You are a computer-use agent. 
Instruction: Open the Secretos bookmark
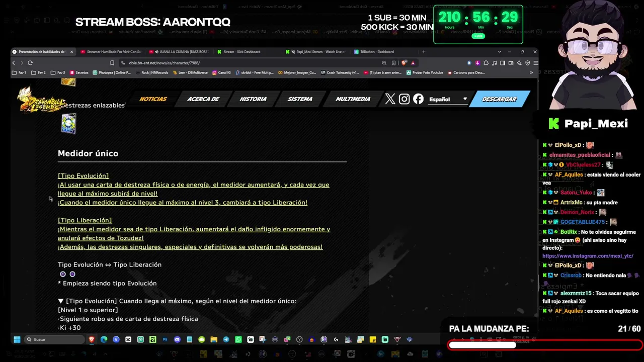pyautogui.click(x=79, y=72)
